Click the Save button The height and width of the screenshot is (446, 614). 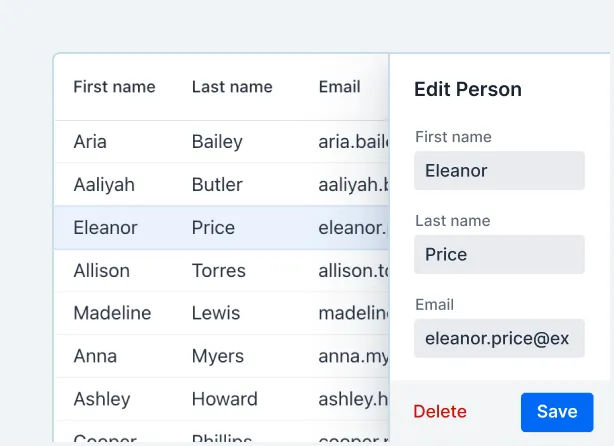tap(557, 412)
